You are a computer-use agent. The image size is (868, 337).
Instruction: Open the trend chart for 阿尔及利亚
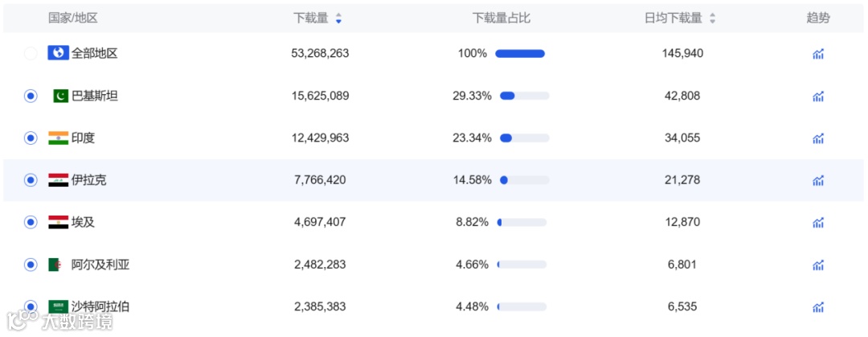[818, 265]
